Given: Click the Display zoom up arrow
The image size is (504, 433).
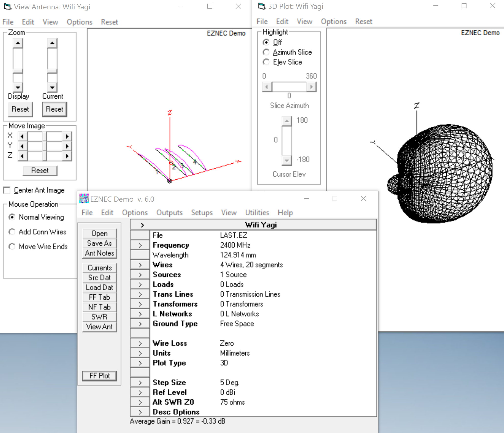Looking at the screenshot, I should tap(18, 43).
